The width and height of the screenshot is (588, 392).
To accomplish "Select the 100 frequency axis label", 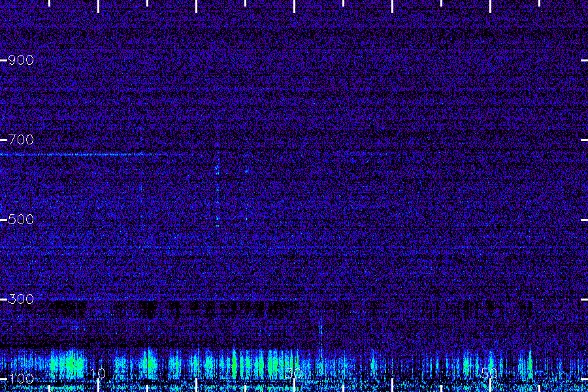I will pos(21,379).
